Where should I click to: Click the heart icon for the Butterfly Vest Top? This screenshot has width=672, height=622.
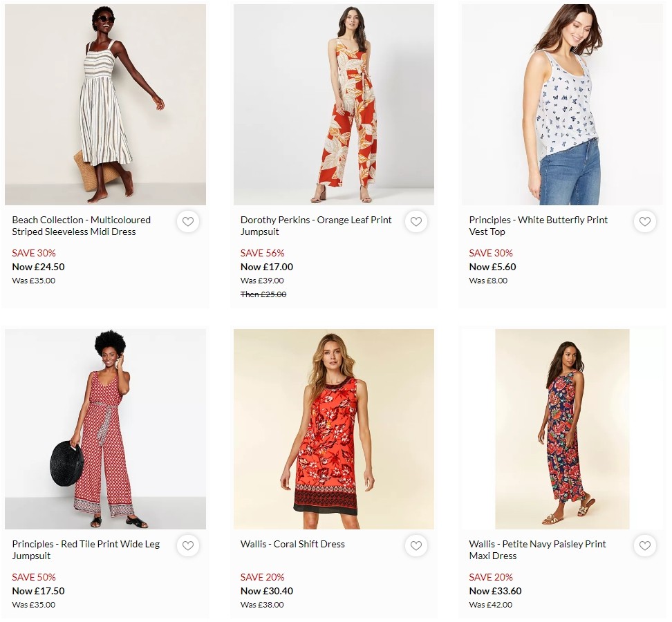pos(645,222)
